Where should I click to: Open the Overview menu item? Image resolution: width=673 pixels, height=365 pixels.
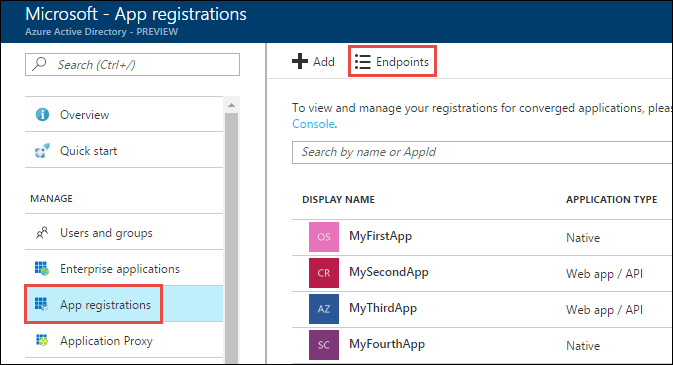tap(124, 115)
